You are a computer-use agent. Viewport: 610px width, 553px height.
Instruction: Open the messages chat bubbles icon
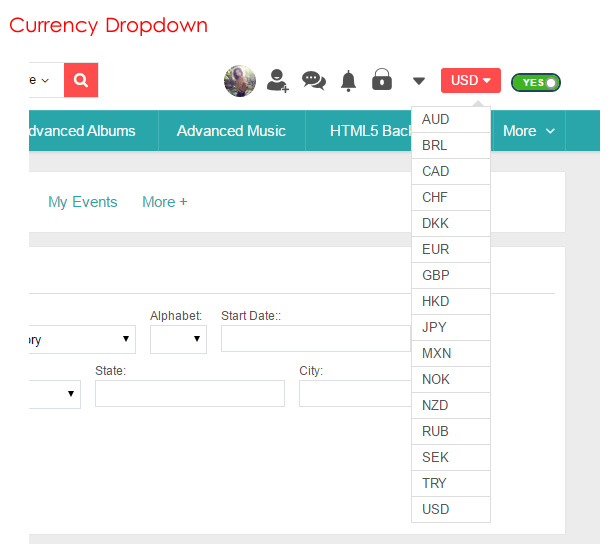pos(314,81)
